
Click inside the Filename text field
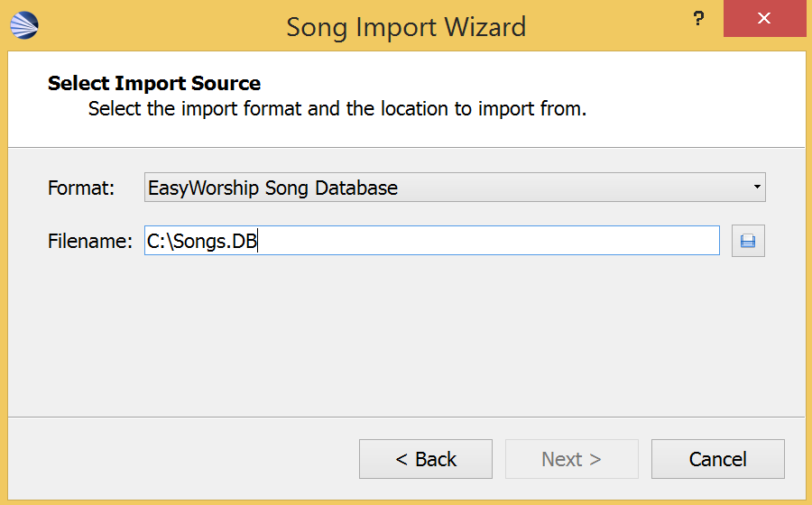[432, 241]
